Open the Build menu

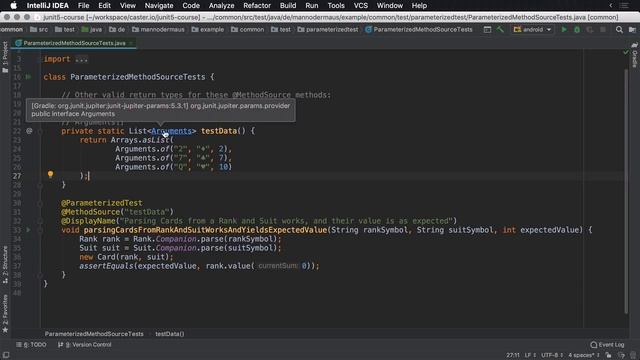click(x=288, y=5)
